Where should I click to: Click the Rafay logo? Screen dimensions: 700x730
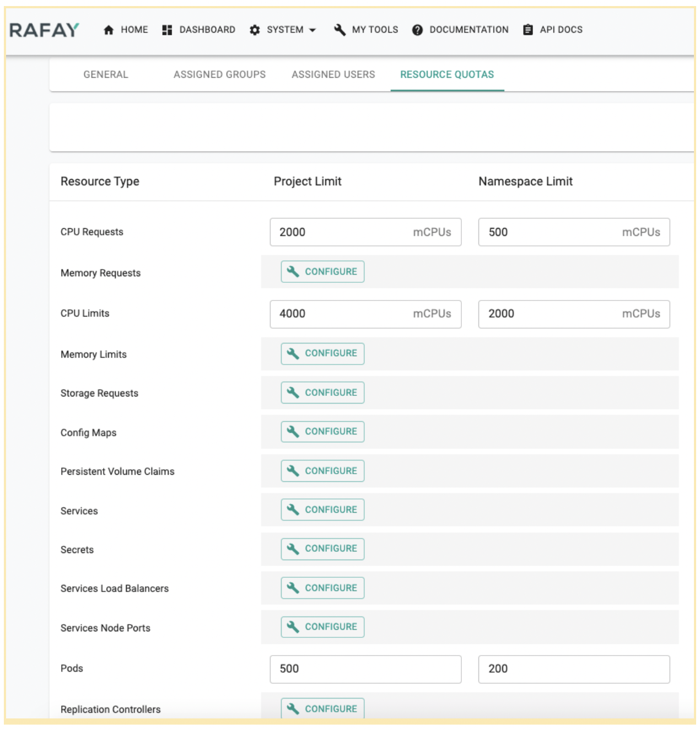[45, 30]
